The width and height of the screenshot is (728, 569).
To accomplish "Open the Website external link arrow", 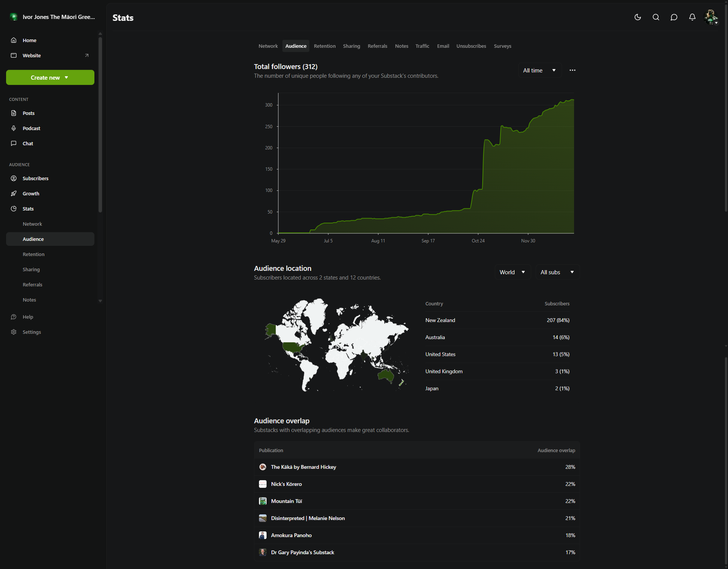I will click(86, 55).
